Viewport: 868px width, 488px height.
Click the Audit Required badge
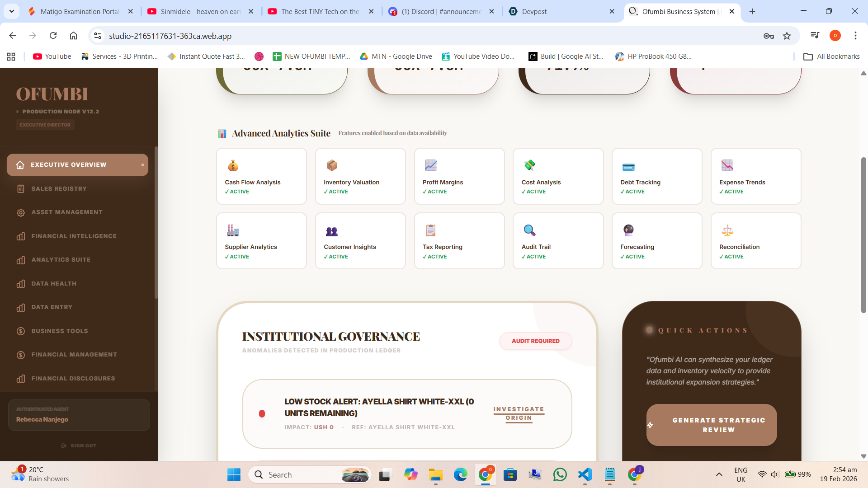(x=535, y=341)
